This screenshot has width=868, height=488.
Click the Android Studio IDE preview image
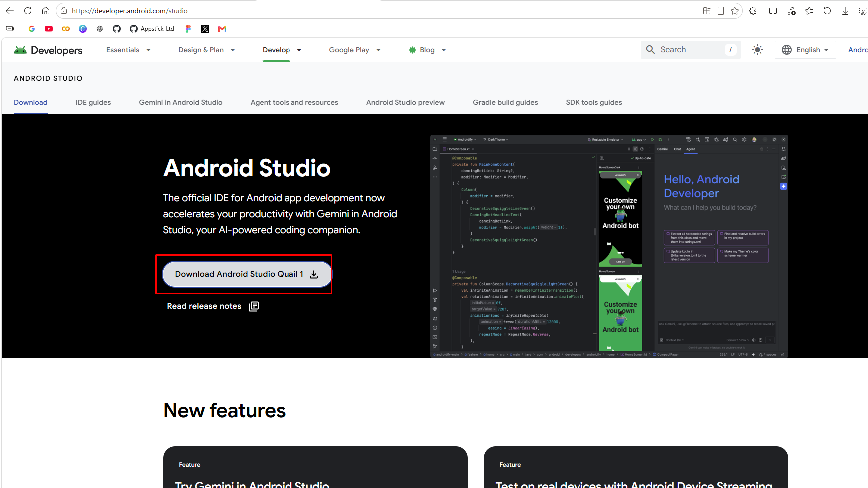(x=609, y=246)
